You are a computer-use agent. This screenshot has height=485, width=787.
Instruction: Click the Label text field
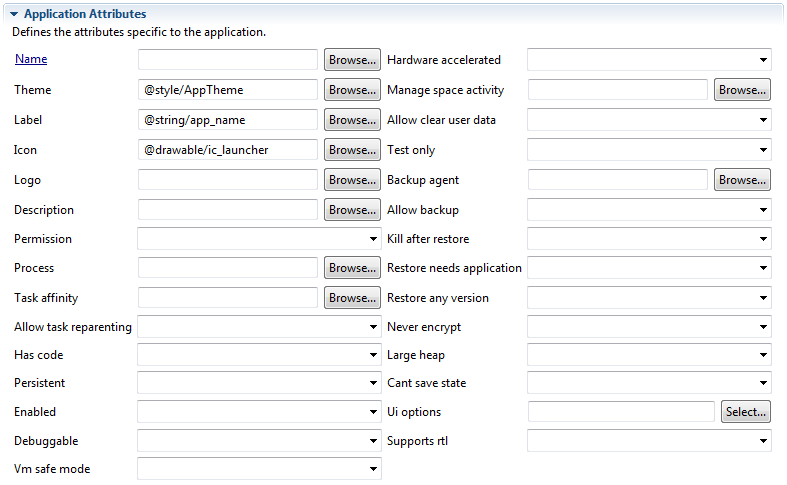tap(228, 120)
